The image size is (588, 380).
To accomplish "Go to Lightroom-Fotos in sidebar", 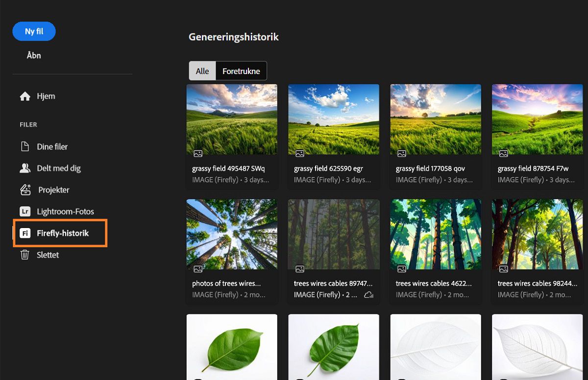I will [65, 211].
